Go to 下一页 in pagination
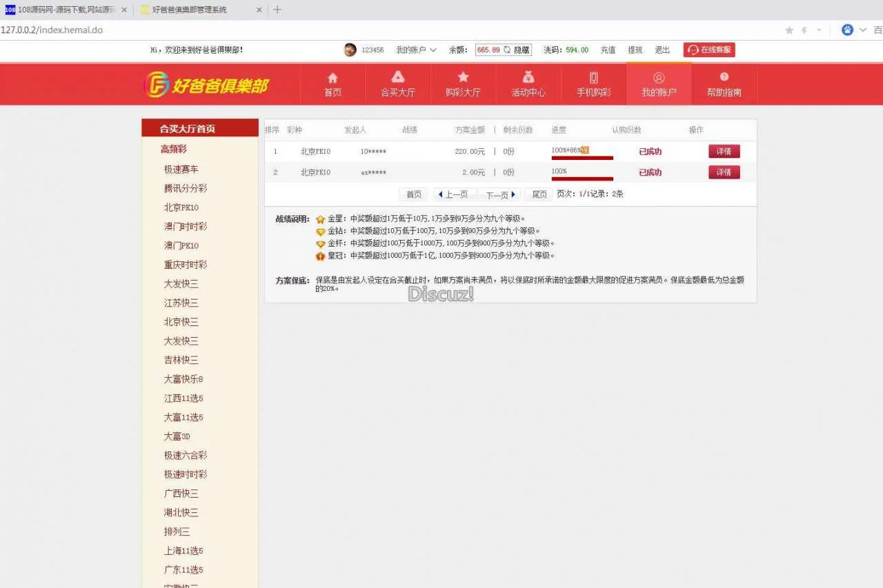Image resolution: width=883 pixels, height=588 pixels. pyautogui.click(x=500, y=194)
